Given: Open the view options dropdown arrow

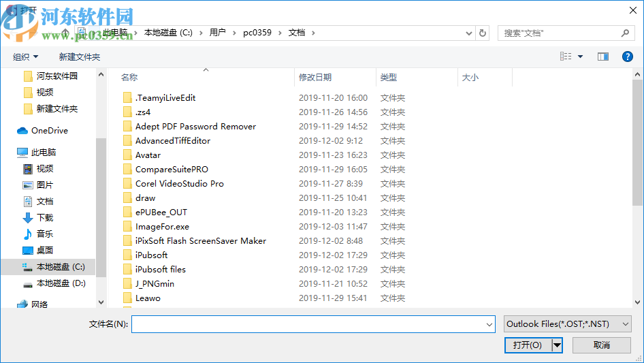Looking at the screenshot, I should coord(580,57).
